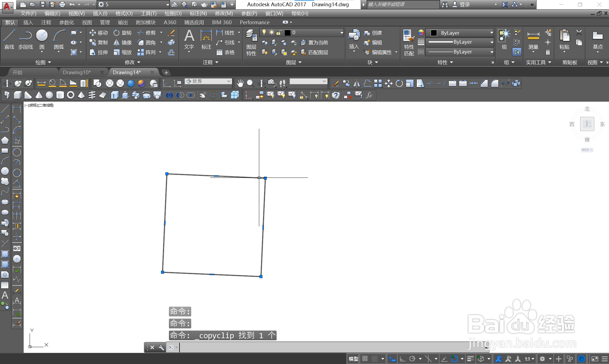The image size is (609, 364).
Task: Toggle object snap in status bar
Action: [x=455, y=359]
